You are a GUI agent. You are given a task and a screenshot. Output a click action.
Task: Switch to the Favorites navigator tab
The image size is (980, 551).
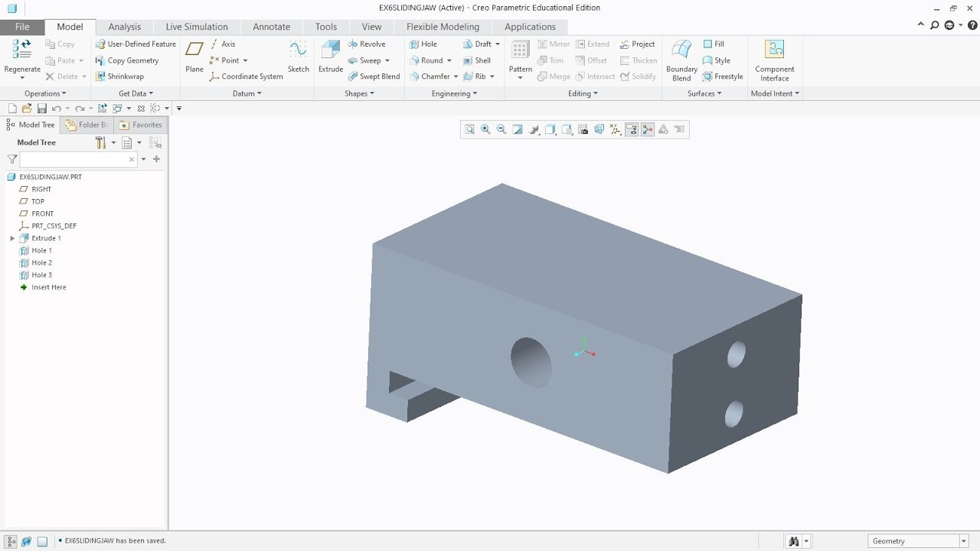pos(140,125)
